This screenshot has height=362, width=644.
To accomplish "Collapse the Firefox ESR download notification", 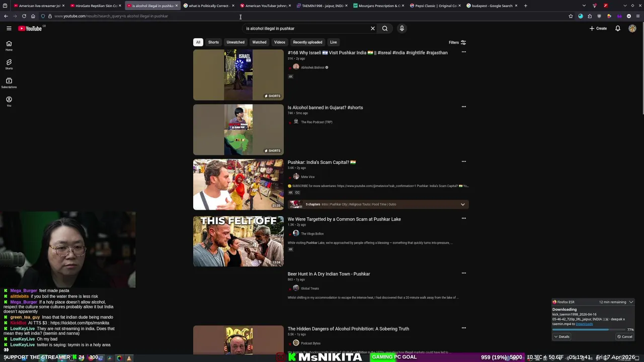I will coord(631,302).
